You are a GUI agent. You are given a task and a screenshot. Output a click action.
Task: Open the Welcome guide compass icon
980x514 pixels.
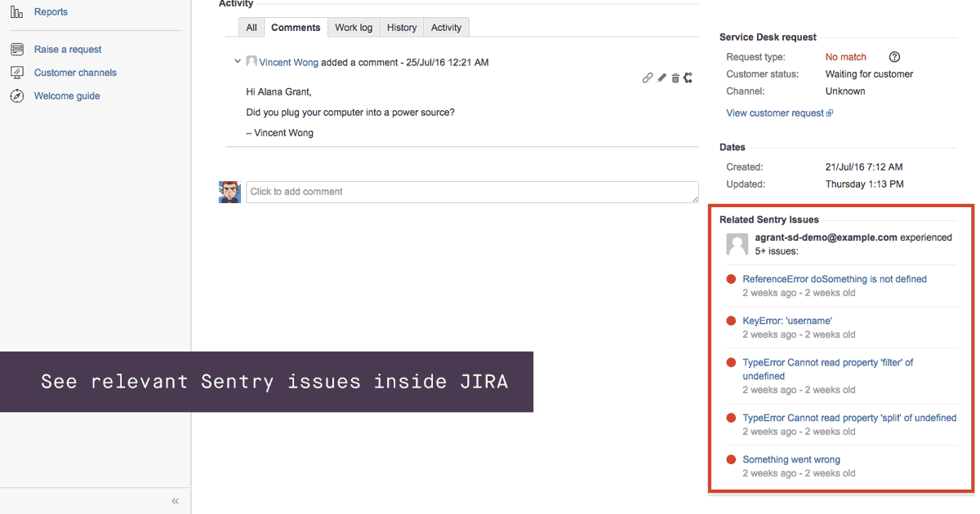pos(17,95)
